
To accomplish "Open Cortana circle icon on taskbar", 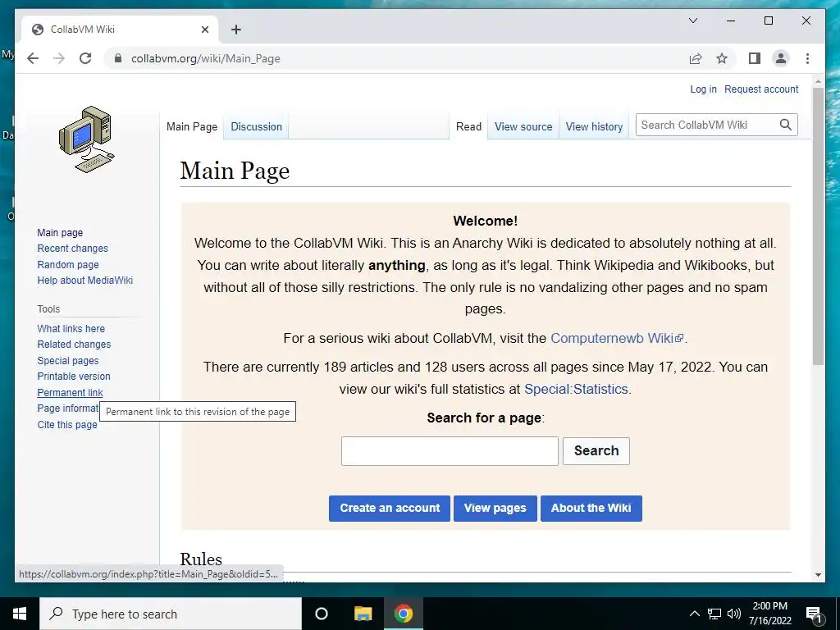I will point(321,614).
